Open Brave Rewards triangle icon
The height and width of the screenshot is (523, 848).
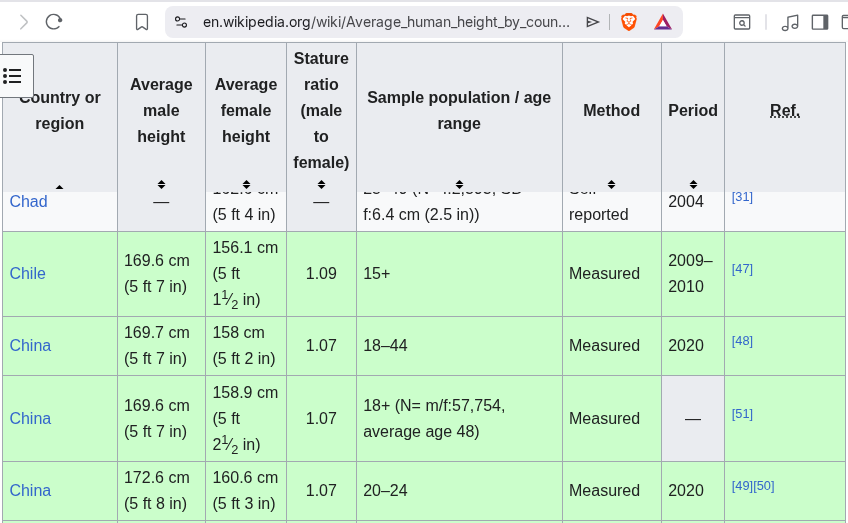[662, 22]
